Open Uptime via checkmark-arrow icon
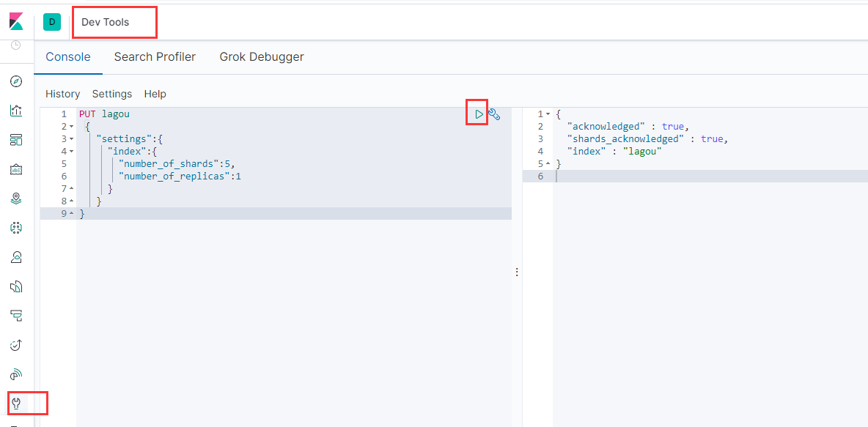Screen dimensions: 868x427 [16, 345]
